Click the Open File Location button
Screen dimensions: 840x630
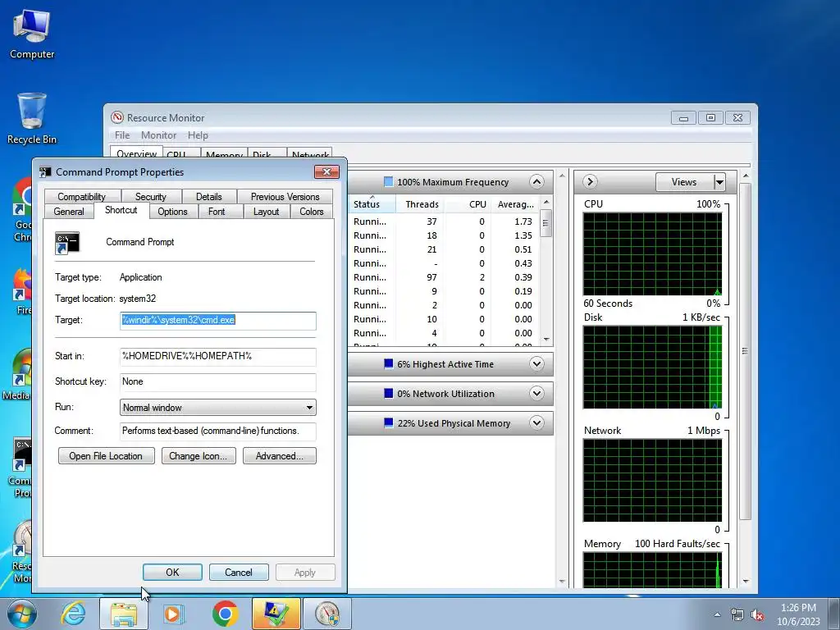106,456
